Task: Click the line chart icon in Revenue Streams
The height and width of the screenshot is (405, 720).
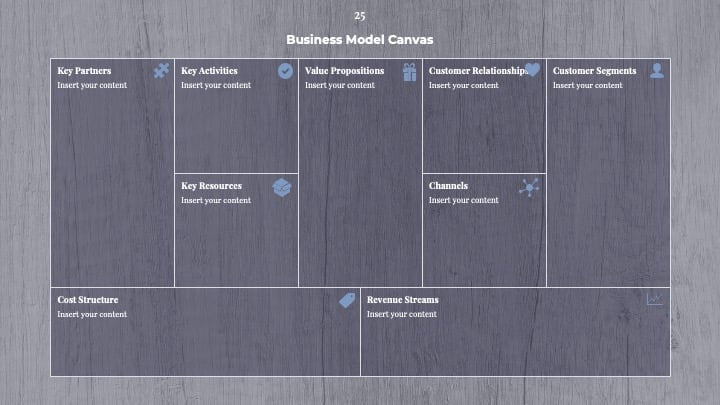Action: click(x=655, y=300)
